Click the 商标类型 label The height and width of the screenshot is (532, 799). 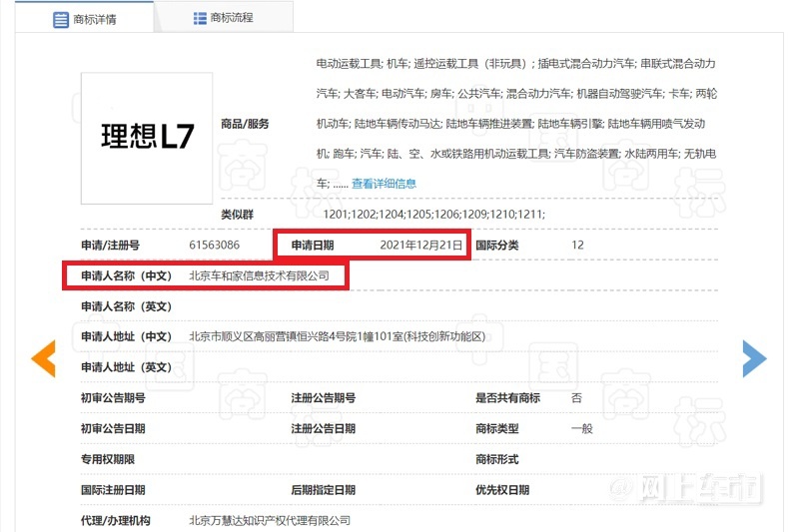point(496,428)
